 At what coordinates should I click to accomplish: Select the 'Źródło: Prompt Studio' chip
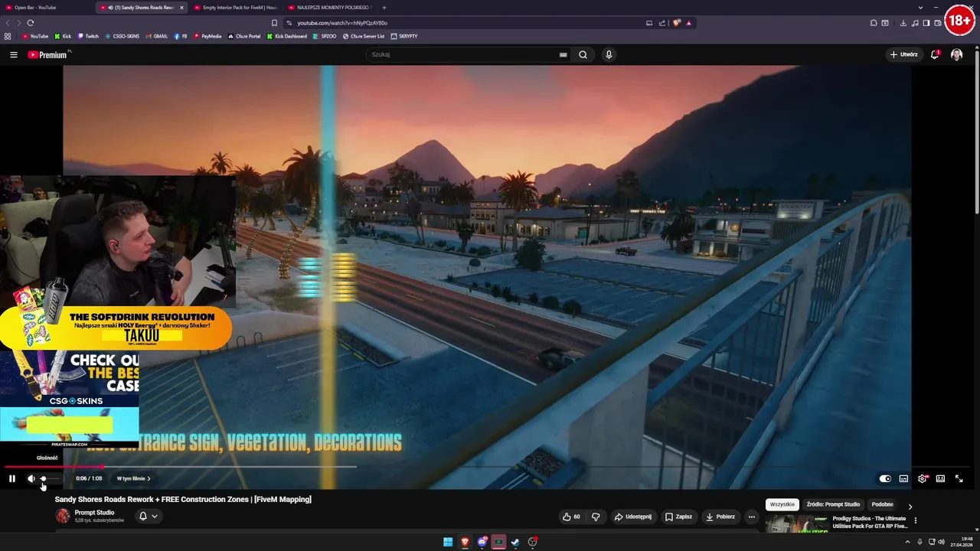(x=833, y=504)
